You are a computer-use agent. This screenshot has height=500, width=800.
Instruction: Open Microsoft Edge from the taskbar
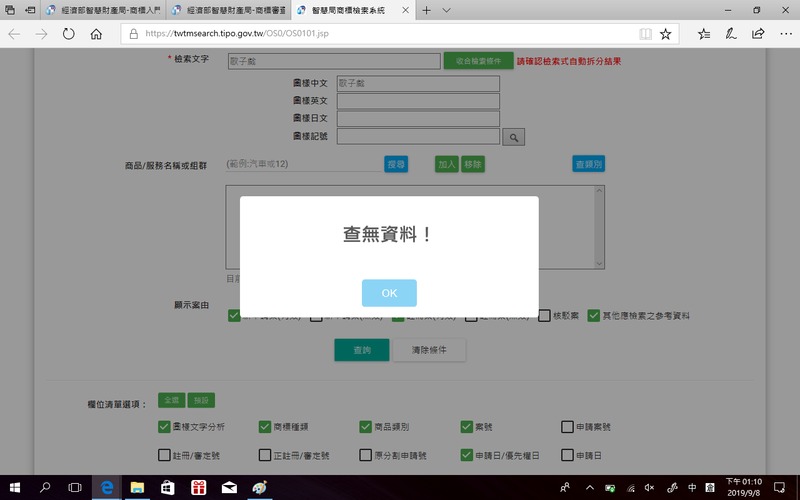(105, 487)
